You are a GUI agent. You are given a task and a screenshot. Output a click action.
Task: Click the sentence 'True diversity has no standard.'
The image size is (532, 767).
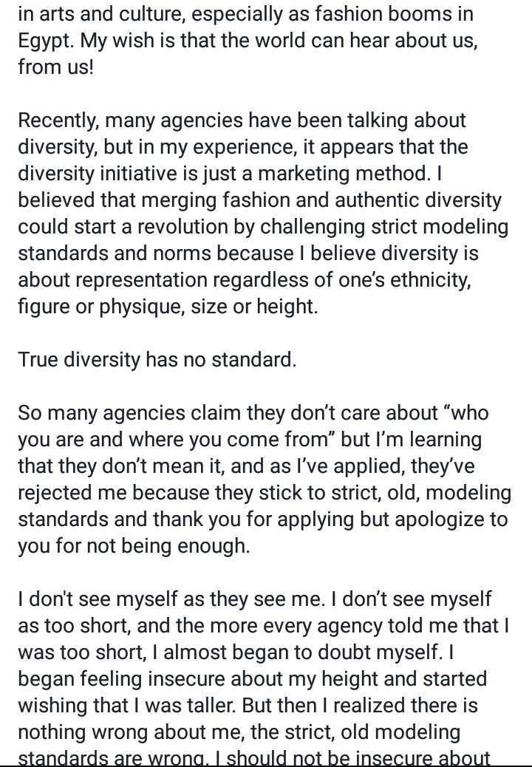157,360
